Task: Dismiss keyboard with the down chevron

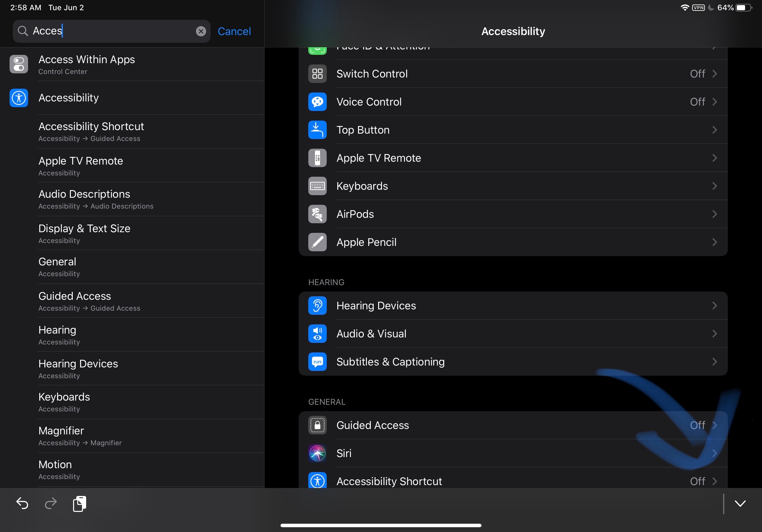Action: click(x=740, y=504)
